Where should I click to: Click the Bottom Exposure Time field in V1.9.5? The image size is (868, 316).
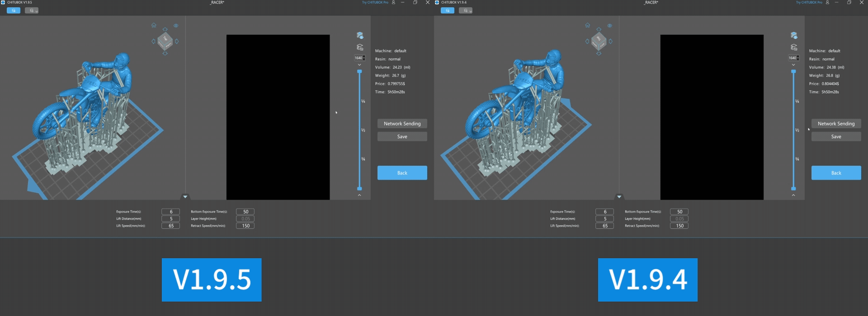coord(245,212)
